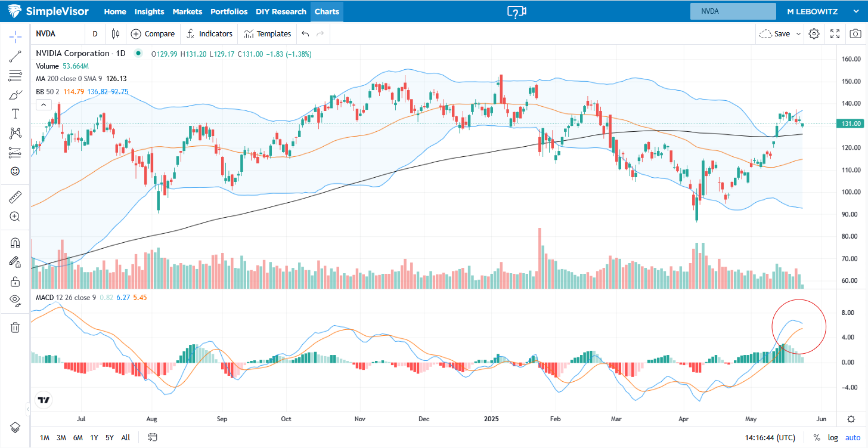This screenshot has height=448, width=868.
Task: Click the left toolbar collapse arrow
Action: pos(27,409)
